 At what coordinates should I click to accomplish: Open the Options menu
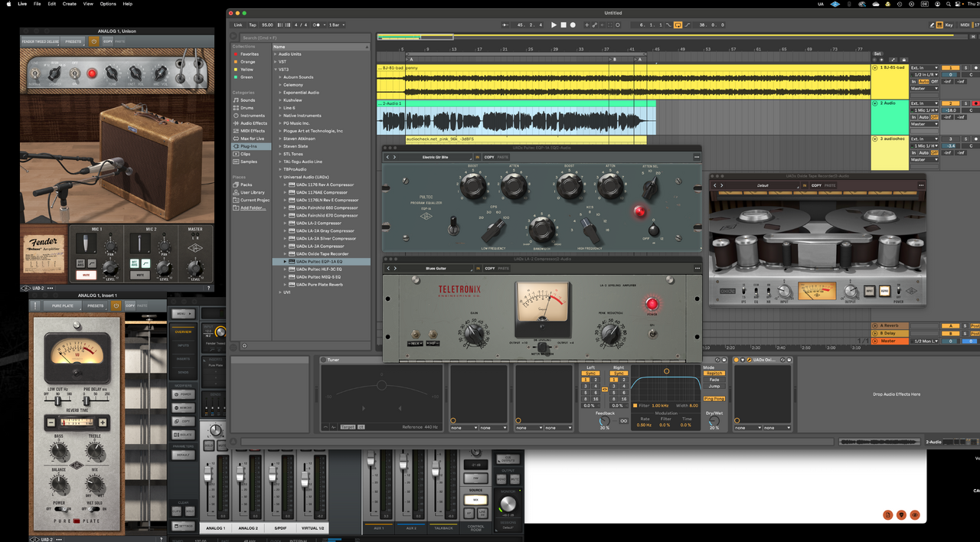[108, 4]
